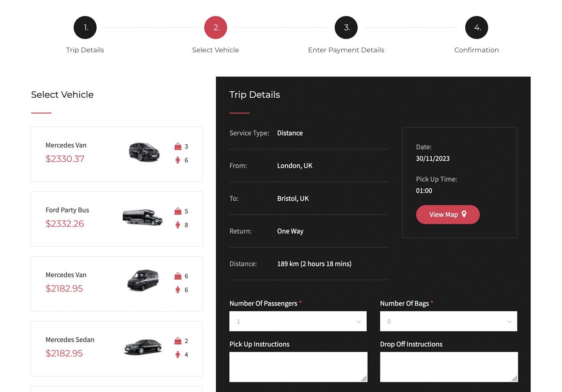Viewport: 562px width, 392px height.
Task: Click the Pick Up Instructions resize handle
Action: tap(364, 379)
